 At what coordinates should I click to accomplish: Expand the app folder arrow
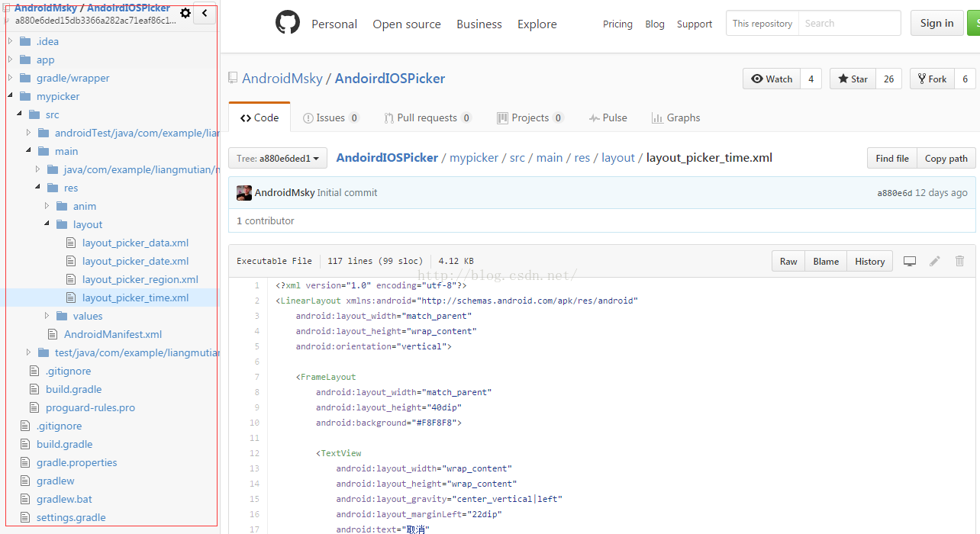click(x=10, y=60)
